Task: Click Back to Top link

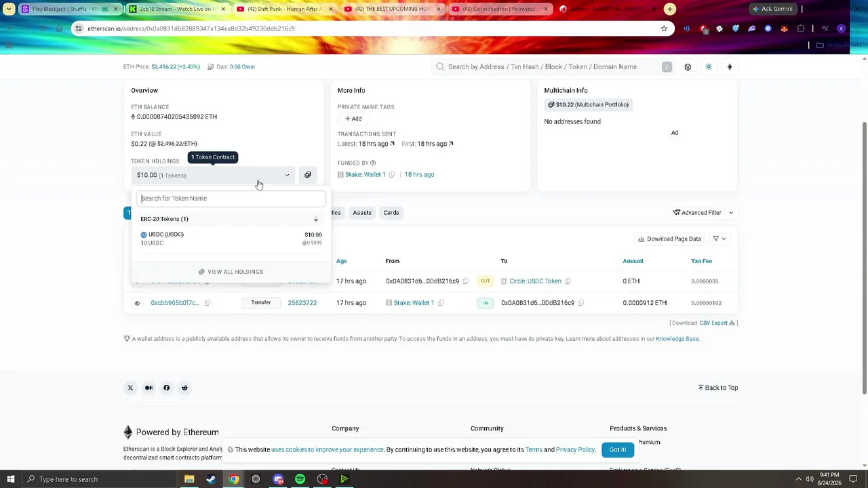Action: 718,388
